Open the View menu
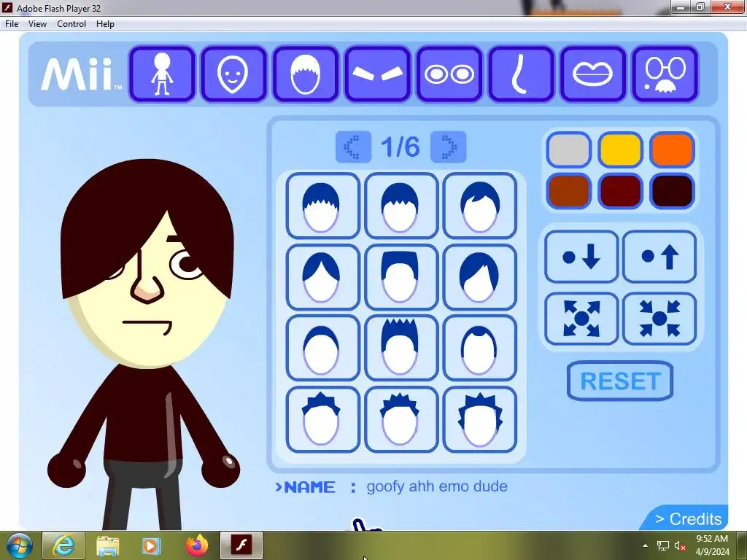Screen dimensions: 747x560 pyautogui.click(x=37, y=24)
